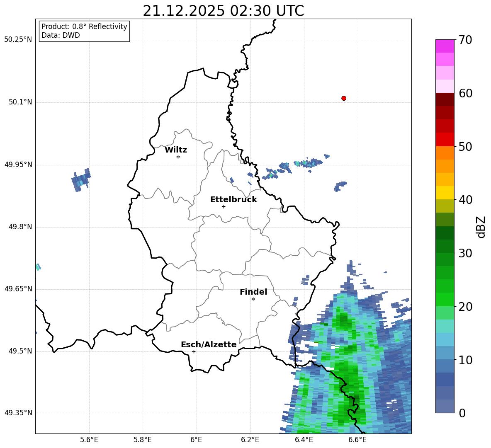Click the 0 tick label on colorbar
491x448 pixels.
[x=462, y=413]
